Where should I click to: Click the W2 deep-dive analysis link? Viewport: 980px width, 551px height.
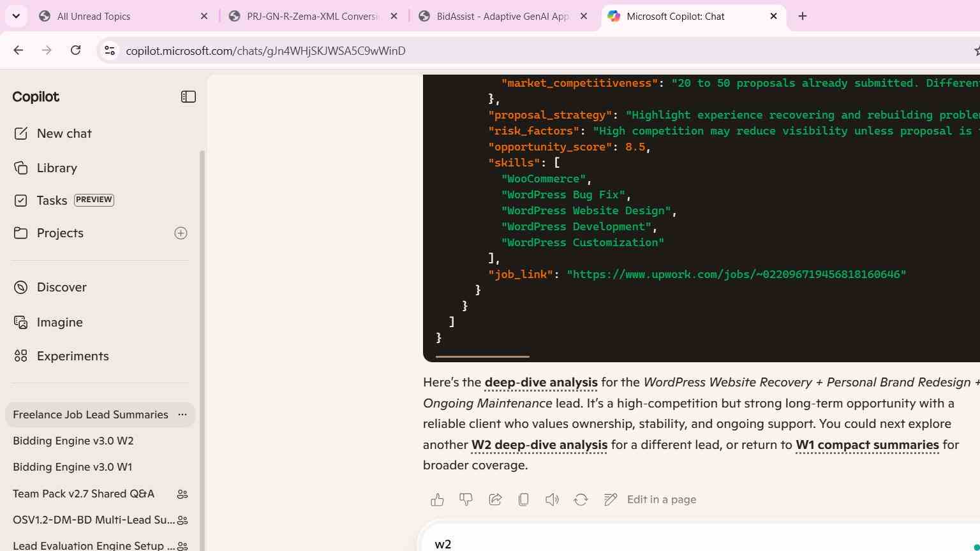coord(539,444)
